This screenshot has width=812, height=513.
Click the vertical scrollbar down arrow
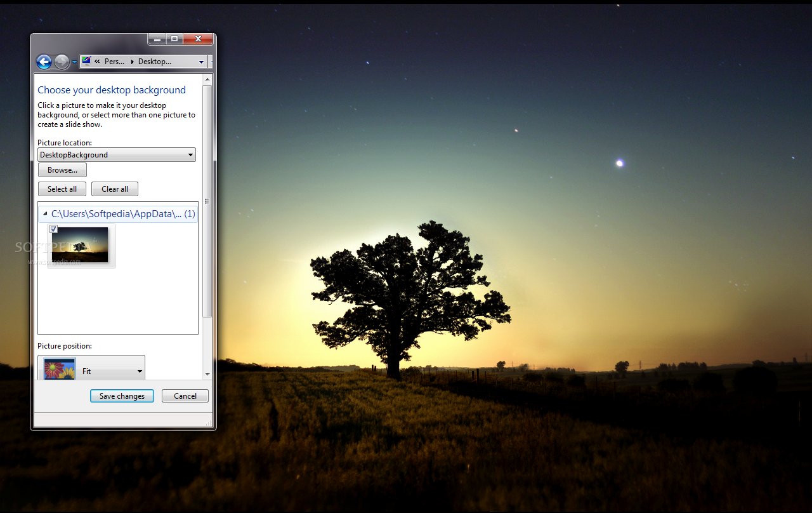[x=207, y=375]
